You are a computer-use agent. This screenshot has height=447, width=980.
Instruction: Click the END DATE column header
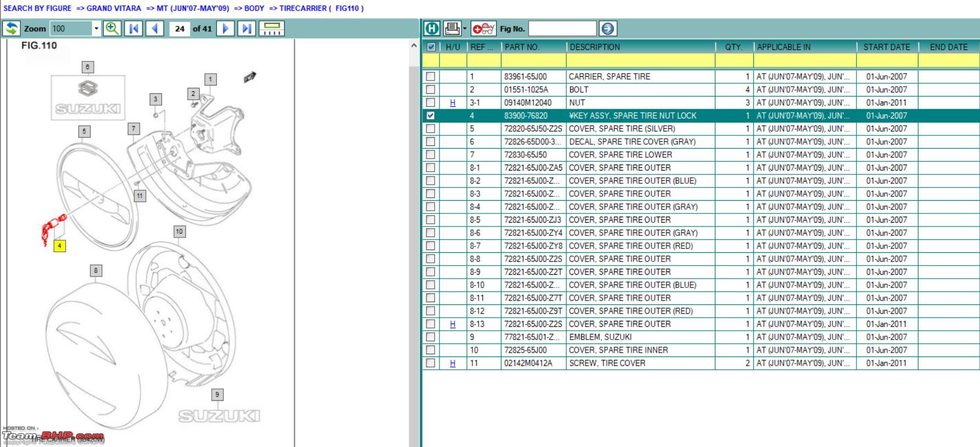point(949,47)
